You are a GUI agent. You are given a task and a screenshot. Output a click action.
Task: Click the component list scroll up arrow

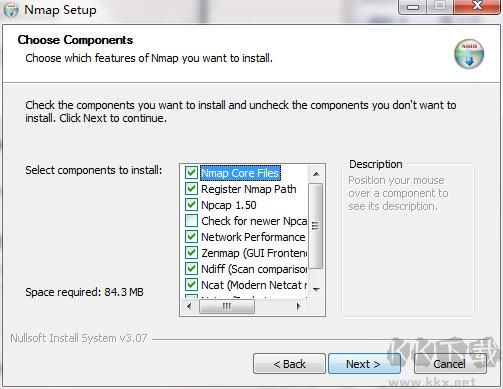316,174
